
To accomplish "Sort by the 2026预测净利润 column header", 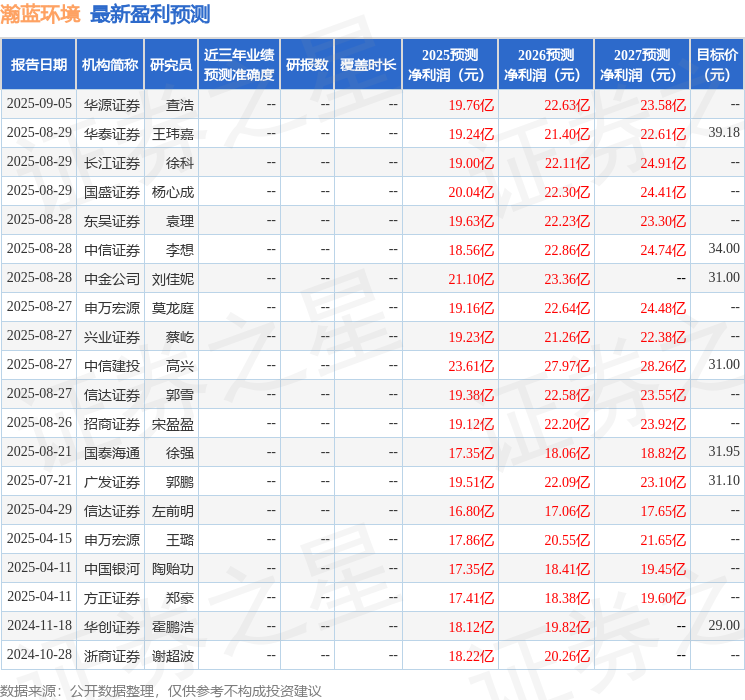I will pyautogui.click(x=546, y=65).
